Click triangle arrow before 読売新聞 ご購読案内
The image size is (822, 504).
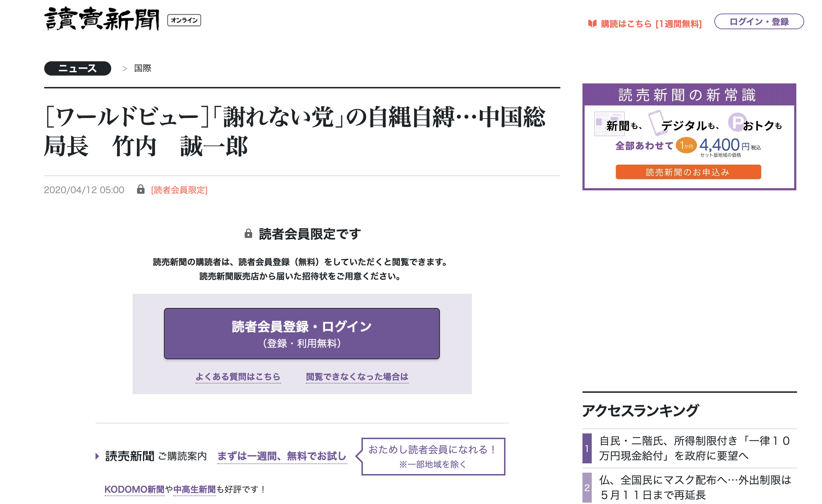point(97,456)
